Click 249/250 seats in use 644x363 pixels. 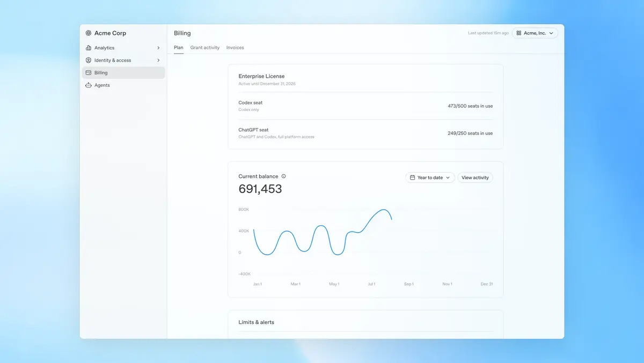(x=470, y=133)
